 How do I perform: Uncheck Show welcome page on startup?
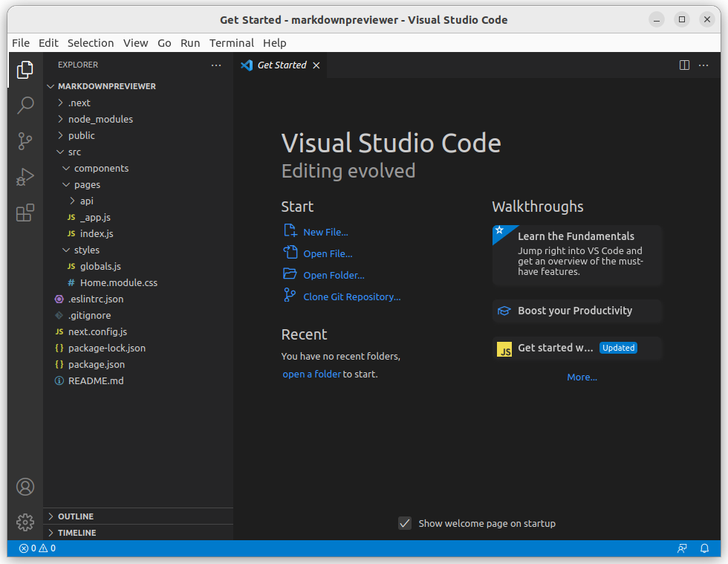point(405,524)
